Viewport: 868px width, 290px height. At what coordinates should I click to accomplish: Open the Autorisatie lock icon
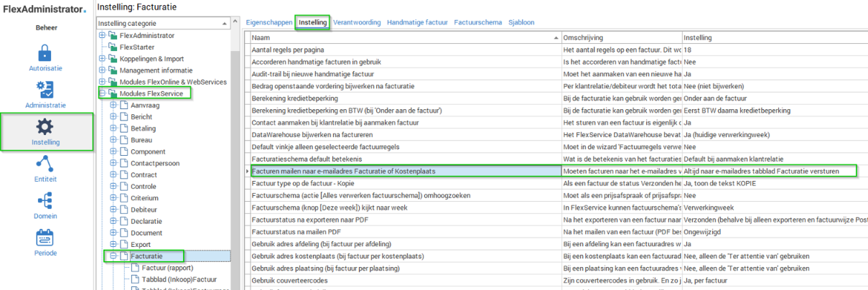coord(45,53)
